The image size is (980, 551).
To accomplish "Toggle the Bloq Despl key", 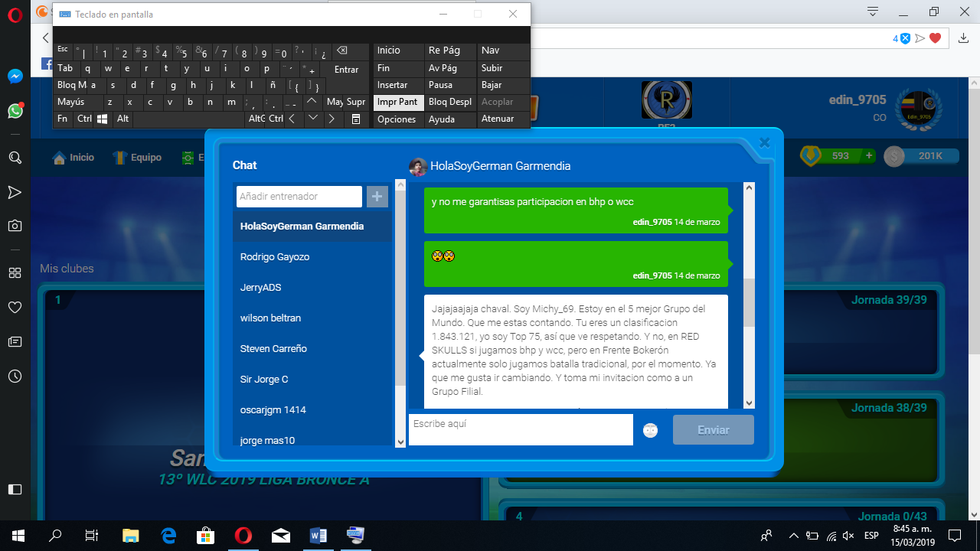I will pyautogui.click(x=450, y=102).
